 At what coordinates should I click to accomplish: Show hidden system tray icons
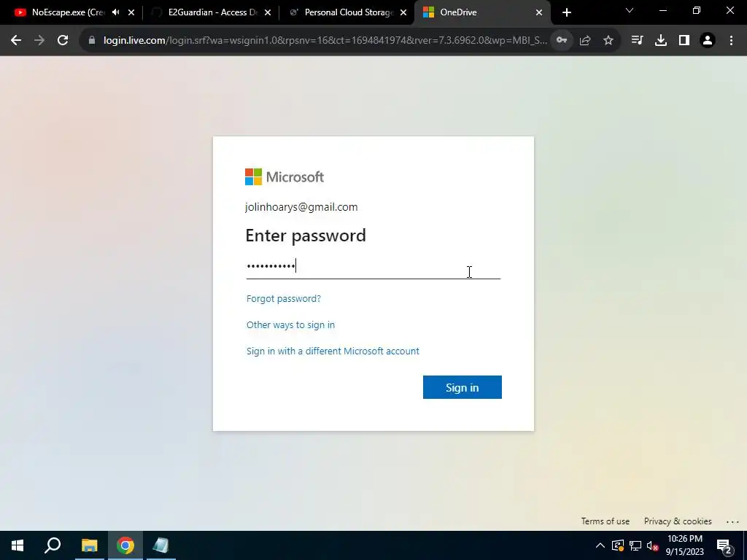pos(600,545)
